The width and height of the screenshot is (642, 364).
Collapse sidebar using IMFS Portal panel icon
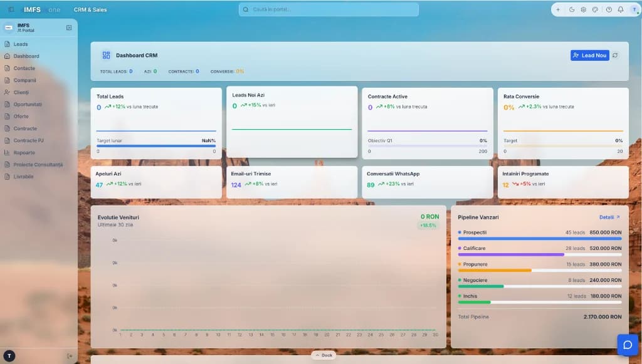pyautogui.click(x=69, y=28)
